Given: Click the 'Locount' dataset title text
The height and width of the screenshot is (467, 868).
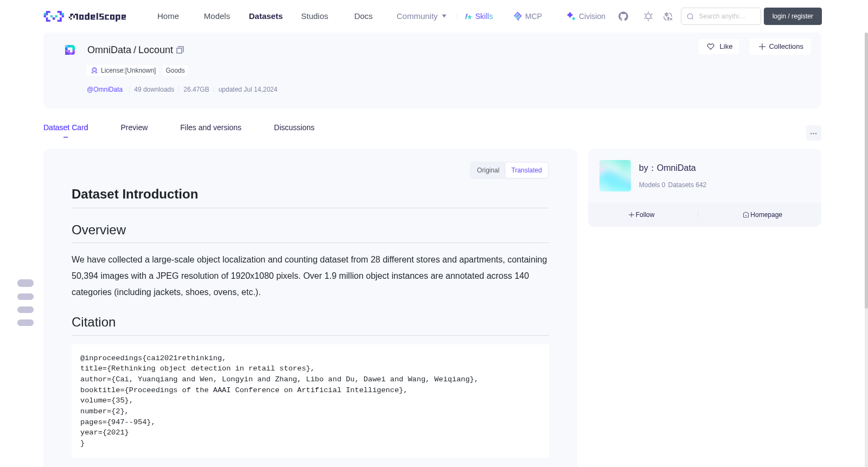Looking at the screenshot, I should point(156,50).
